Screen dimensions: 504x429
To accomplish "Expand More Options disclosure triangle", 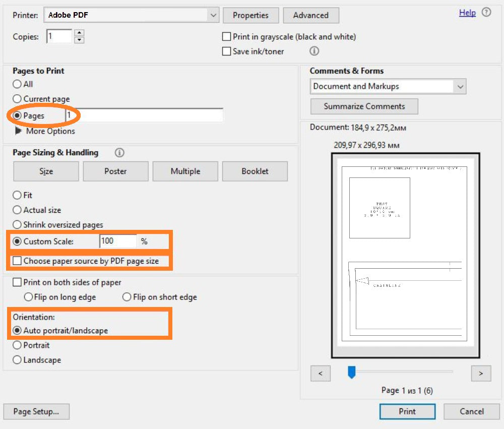I will [18, 131].
